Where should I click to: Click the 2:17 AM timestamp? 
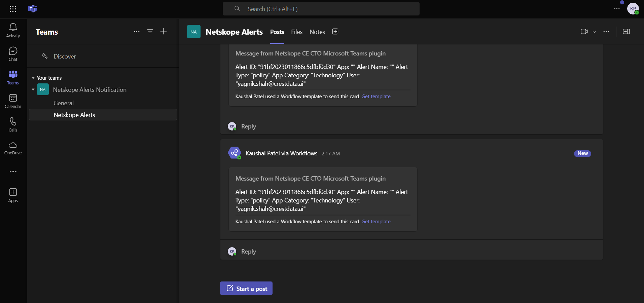pos(330,154)
